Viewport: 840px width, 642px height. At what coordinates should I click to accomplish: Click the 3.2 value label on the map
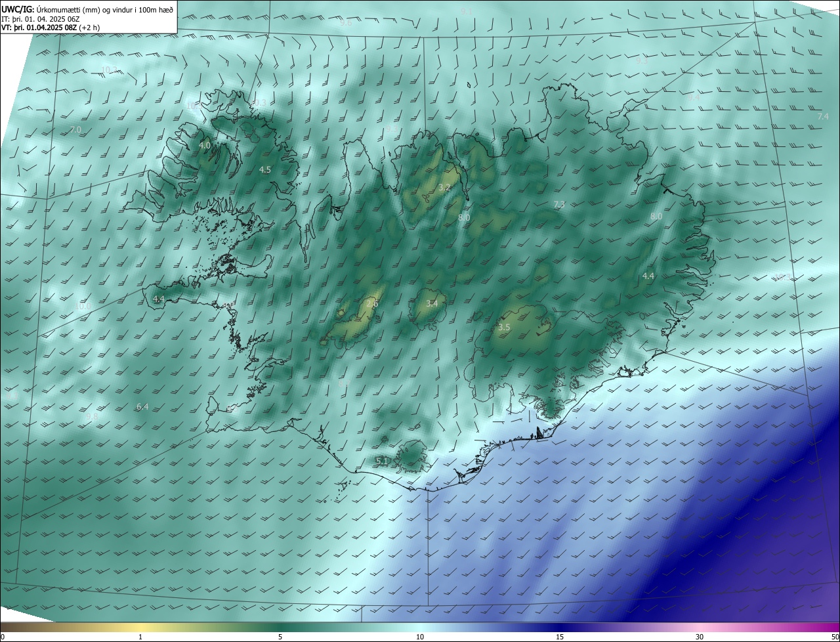pos(444,188)
